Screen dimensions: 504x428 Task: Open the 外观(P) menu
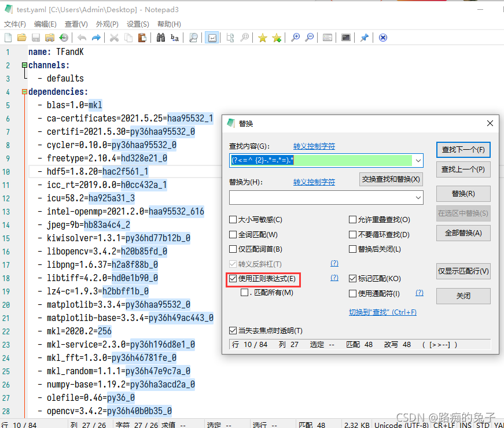[107, 24]
